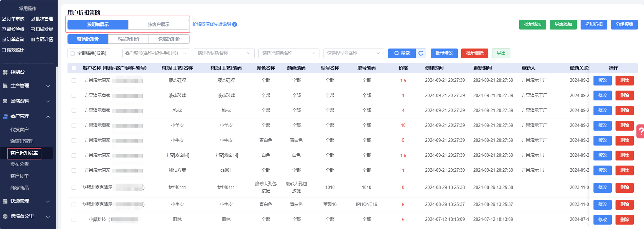This screenshot has height=229, width=644.
Task: Click the red floating help button at right edge
Action: click(x=641, y=132)
